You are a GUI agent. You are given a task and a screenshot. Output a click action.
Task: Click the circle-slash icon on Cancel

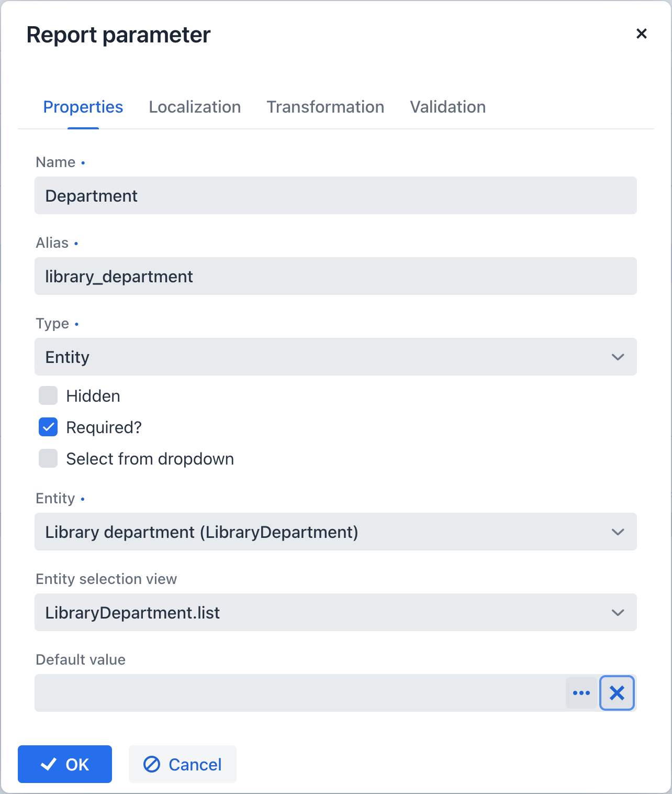(152, 764)
